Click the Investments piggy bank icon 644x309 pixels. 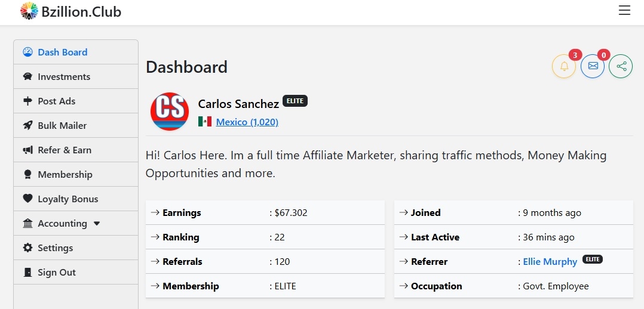27,76
